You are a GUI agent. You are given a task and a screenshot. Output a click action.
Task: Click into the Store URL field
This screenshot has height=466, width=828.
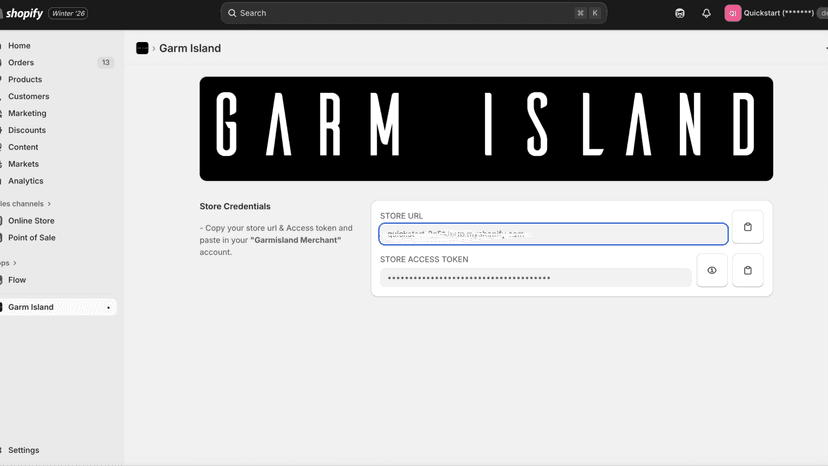tap(553, 234)
